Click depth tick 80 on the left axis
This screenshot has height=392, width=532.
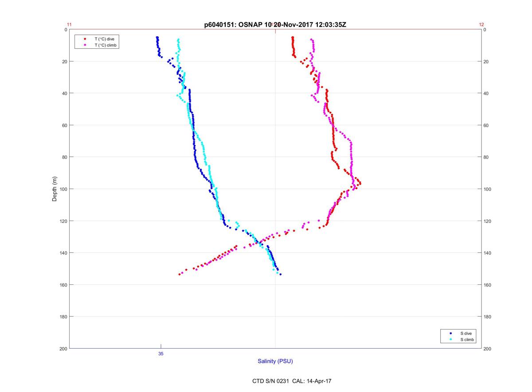tap(65, 157)
